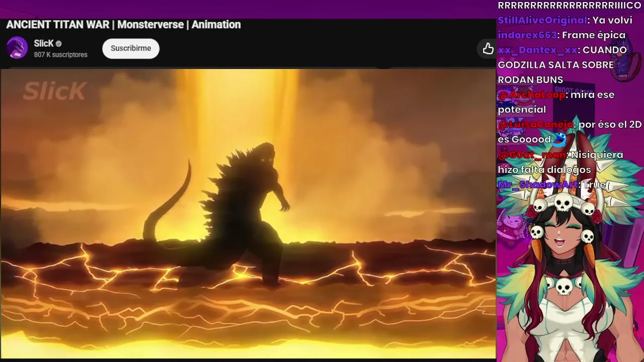The image size is (644, 362).
Task: Click the chat message 'mira ese'
Action: pyautogui.click(x=593, y=95)
